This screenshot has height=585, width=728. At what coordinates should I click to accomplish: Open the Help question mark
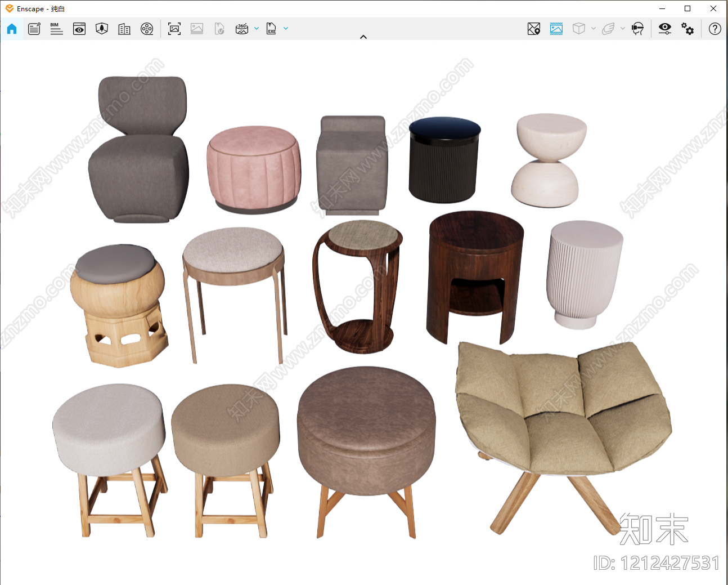[x=715, y=29]
